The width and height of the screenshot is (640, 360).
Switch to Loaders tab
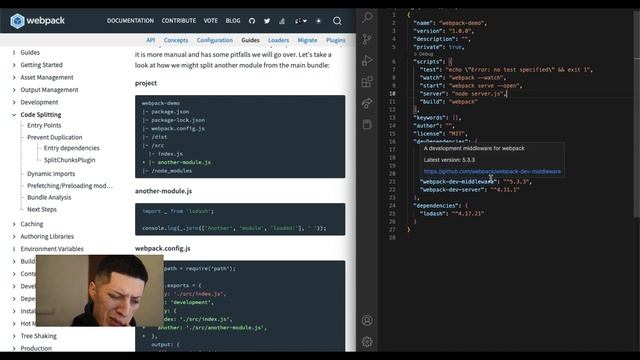pyautogui.click(x=278, y=40)
